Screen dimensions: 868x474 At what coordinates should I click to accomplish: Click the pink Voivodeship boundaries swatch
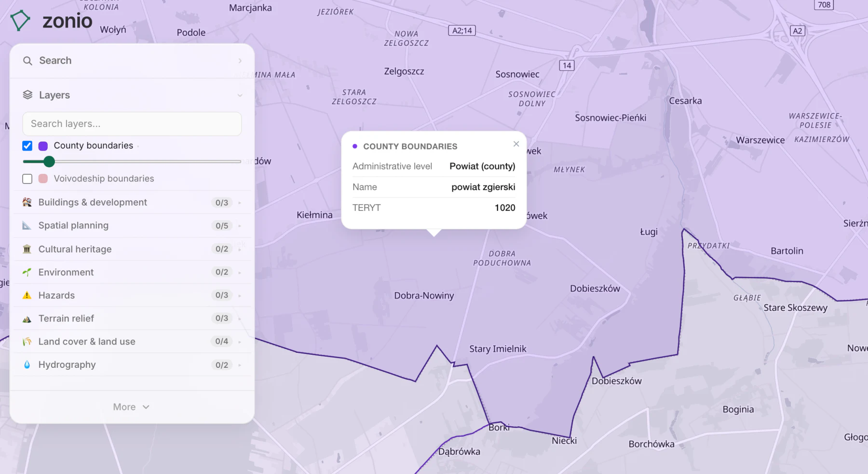click(43, 179)
